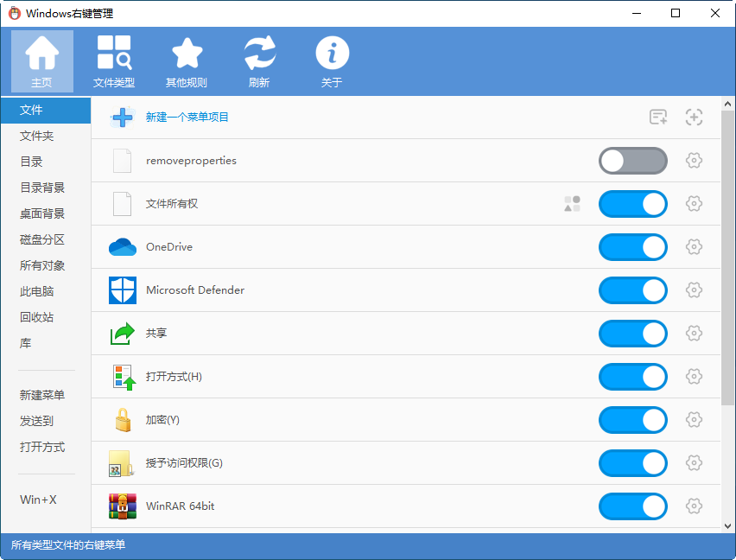Click the 刷新 refresh icon
The image size is (736, 560).
(x=259, y=61)
